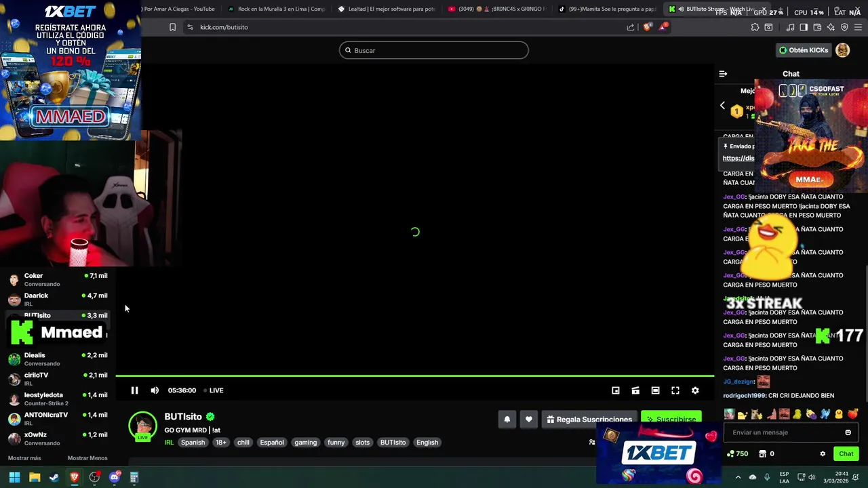Screen dimensions: 868x488
Task: Go back with chat leaderboard chevron
Action: click(x=722, y=106)
